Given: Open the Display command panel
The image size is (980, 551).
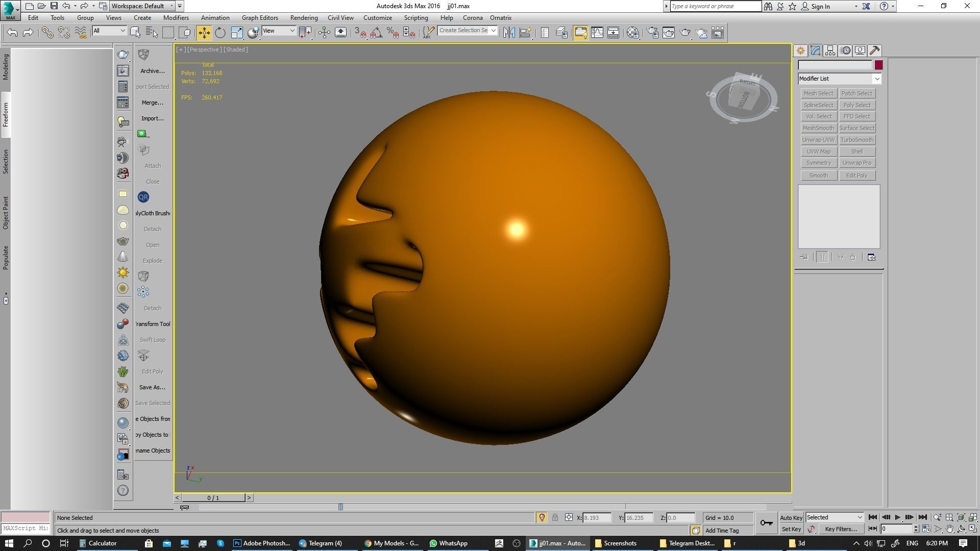Looking at the screenshot, I should (860, 51).
